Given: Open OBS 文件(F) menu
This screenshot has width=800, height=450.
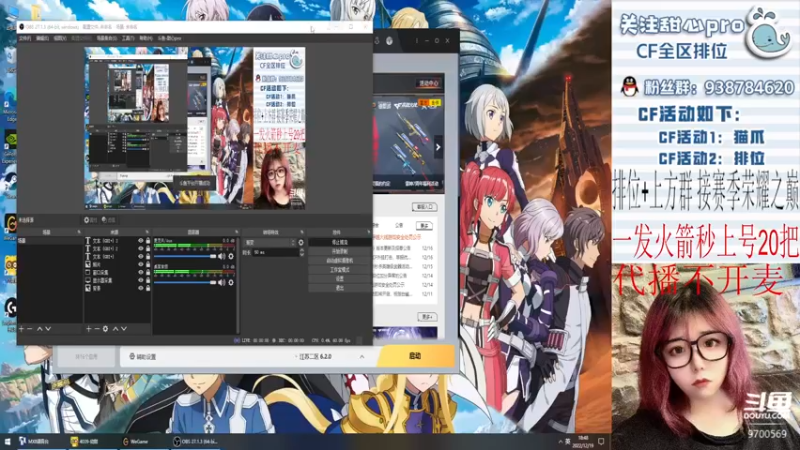Looking at the screenshot, I should pos(24,38).
